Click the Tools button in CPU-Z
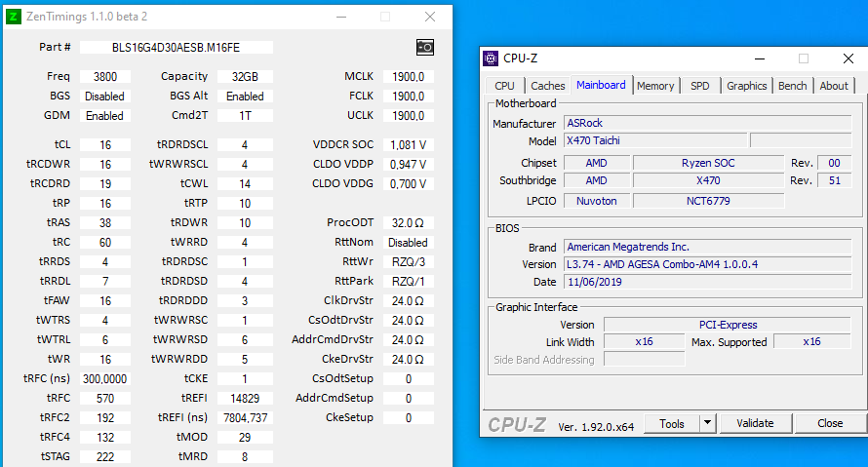 tap(672, 423)
